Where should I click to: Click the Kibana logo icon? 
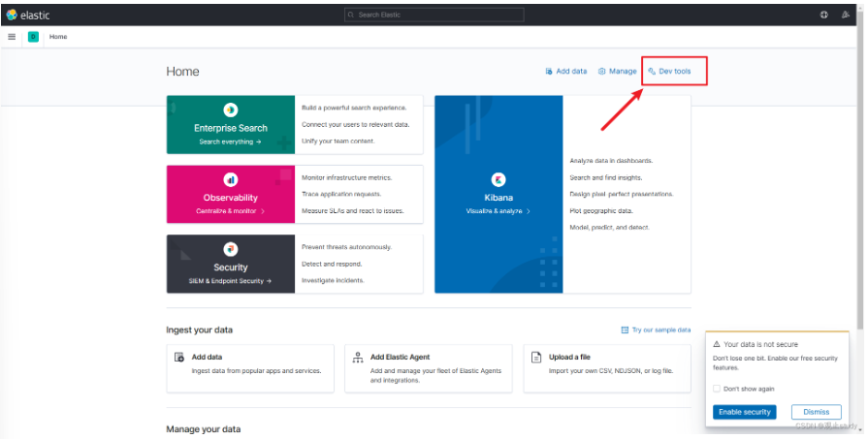[x=498, y=179]
